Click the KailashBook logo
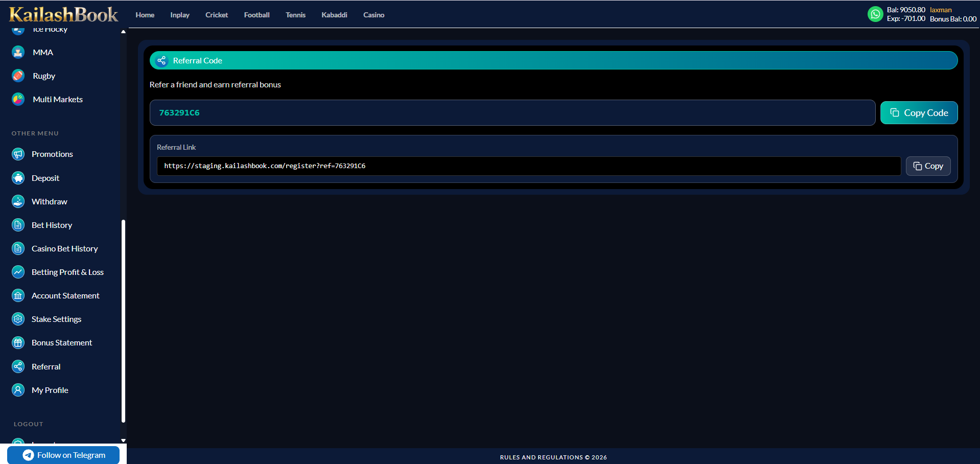Viewport: 980px width, 464px height. (x=63, y=14)
